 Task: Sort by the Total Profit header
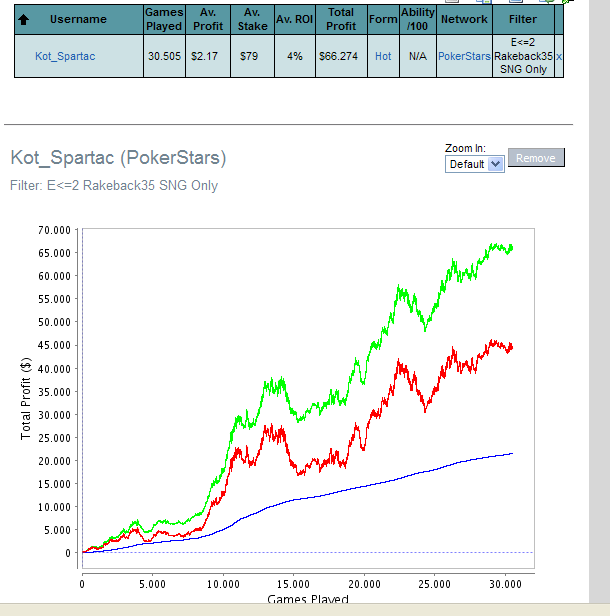pyautogui.click(x=341, y=19)
